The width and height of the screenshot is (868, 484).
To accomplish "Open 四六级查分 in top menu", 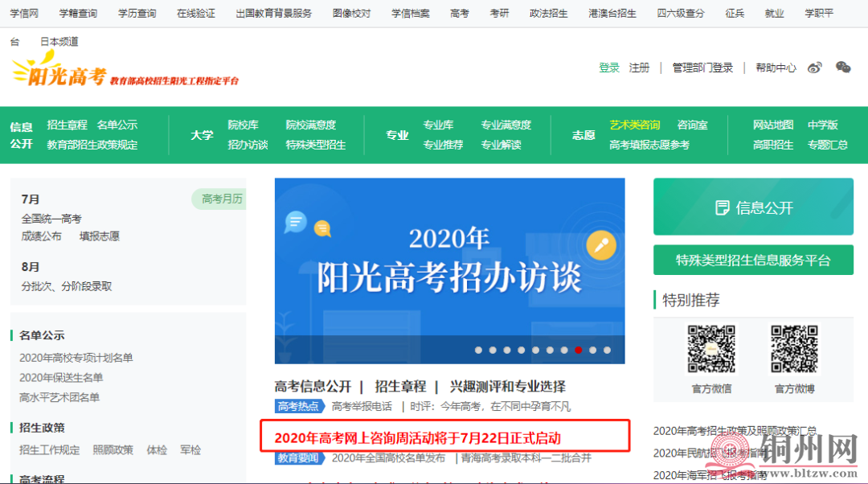I will click(680, 14).
